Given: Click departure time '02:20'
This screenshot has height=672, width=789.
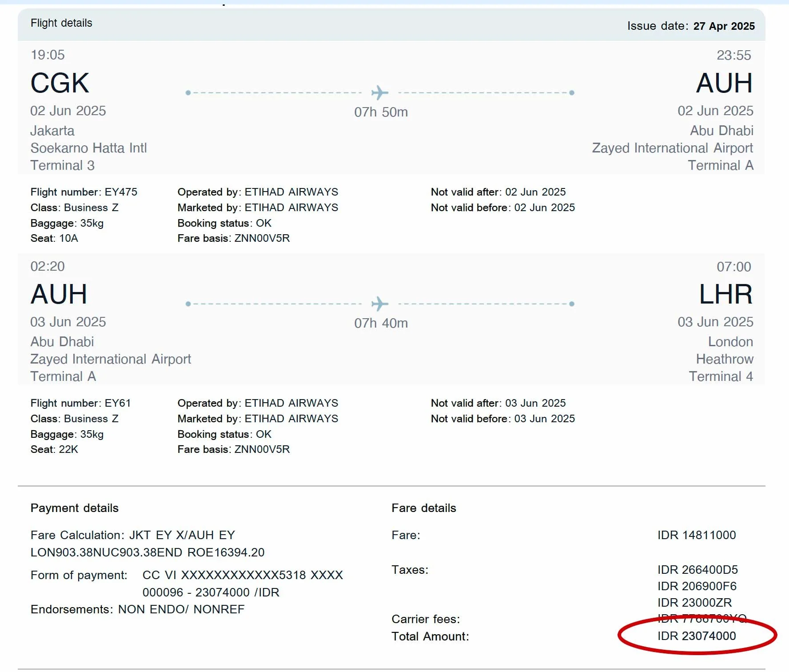Looking at the screenshot, I should tap(48, 266).
